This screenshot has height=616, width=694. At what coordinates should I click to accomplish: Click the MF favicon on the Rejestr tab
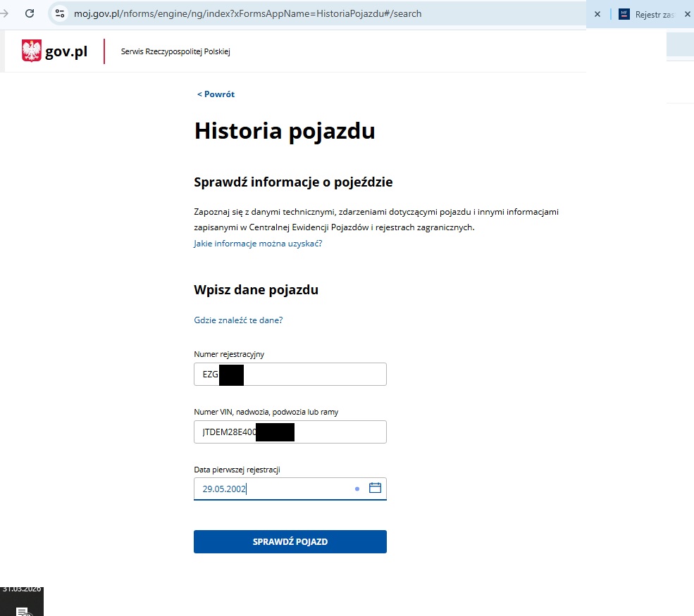(x=624, y=13)
